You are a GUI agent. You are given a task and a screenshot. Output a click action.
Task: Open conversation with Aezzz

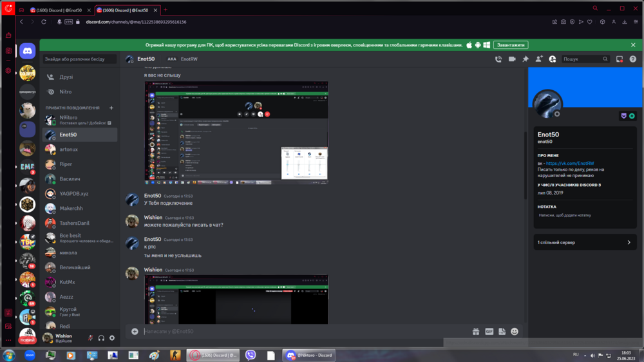coord(80,297)
